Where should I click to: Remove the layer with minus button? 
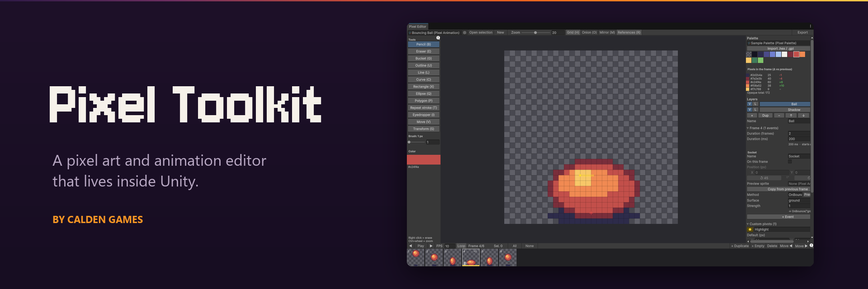779,116
